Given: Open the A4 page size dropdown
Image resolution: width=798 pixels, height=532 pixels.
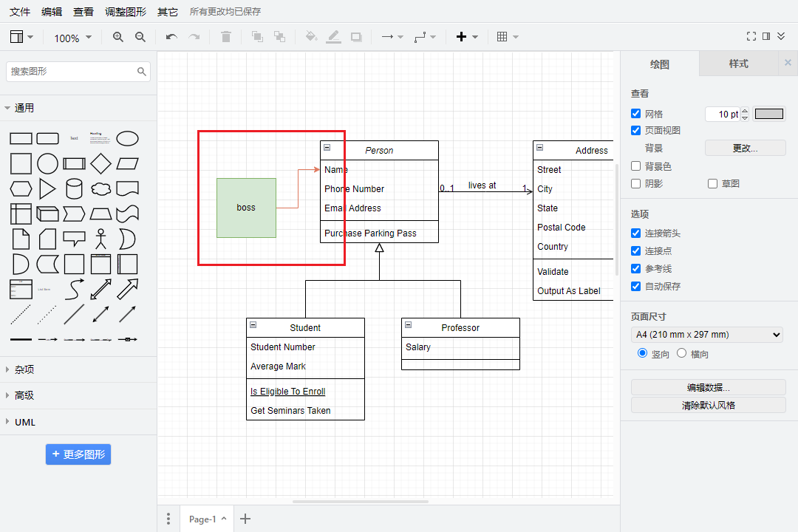Looking at the screenshot, I should [x=706, y=335].
